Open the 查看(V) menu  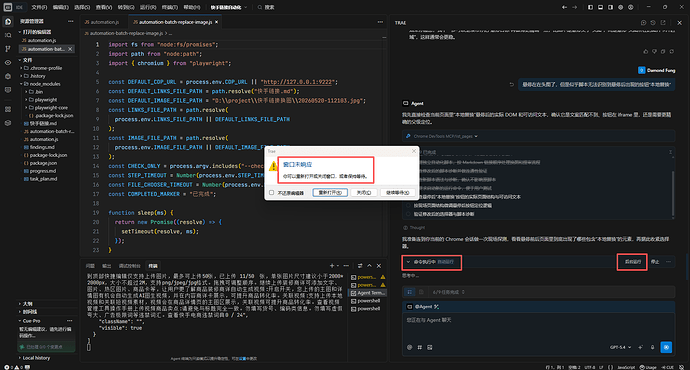(x=104, y=7)
